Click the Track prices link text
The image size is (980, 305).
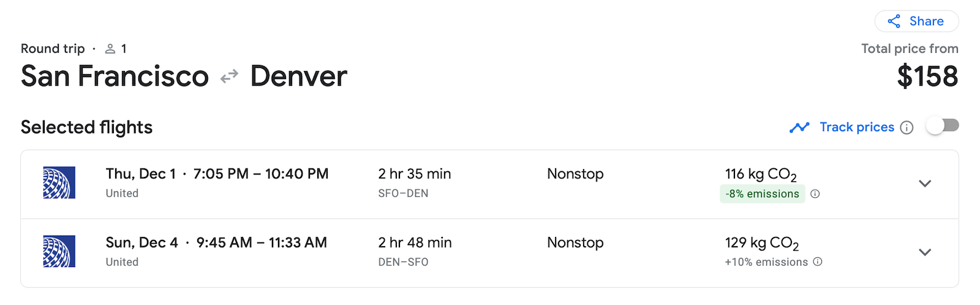click(856, 127)
